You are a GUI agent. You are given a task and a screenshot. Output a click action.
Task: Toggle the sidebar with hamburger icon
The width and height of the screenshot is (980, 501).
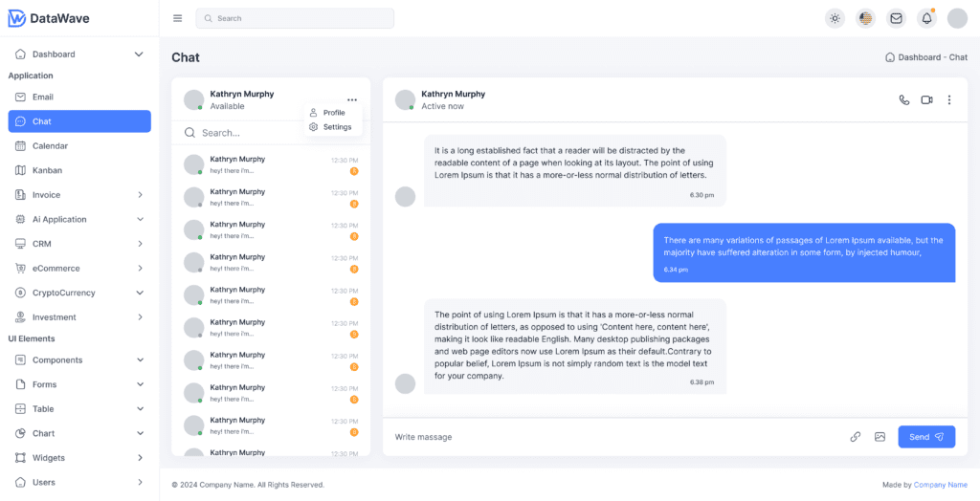(177, 18)
